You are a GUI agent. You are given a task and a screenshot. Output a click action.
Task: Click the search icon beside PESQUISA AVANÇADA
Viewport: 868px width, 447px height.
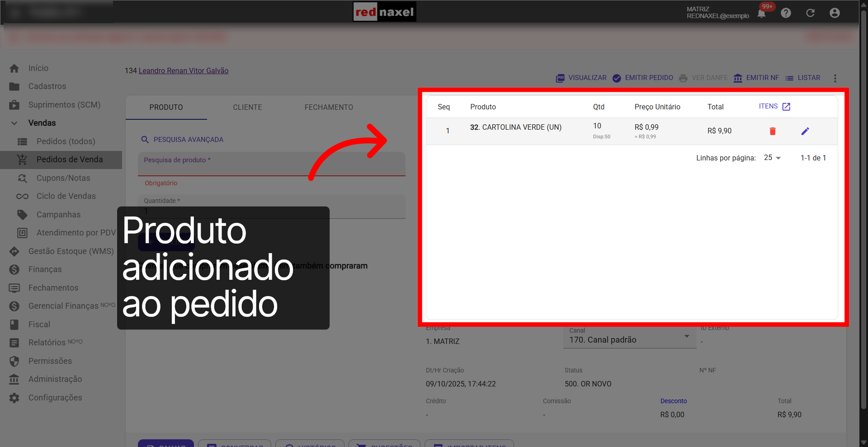coord(145,140)
